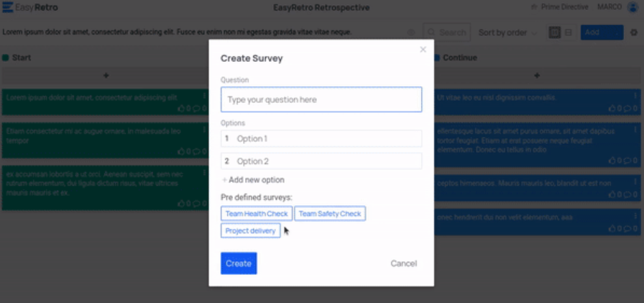Expand the Sort by order dropdown

tap(507, 32)
